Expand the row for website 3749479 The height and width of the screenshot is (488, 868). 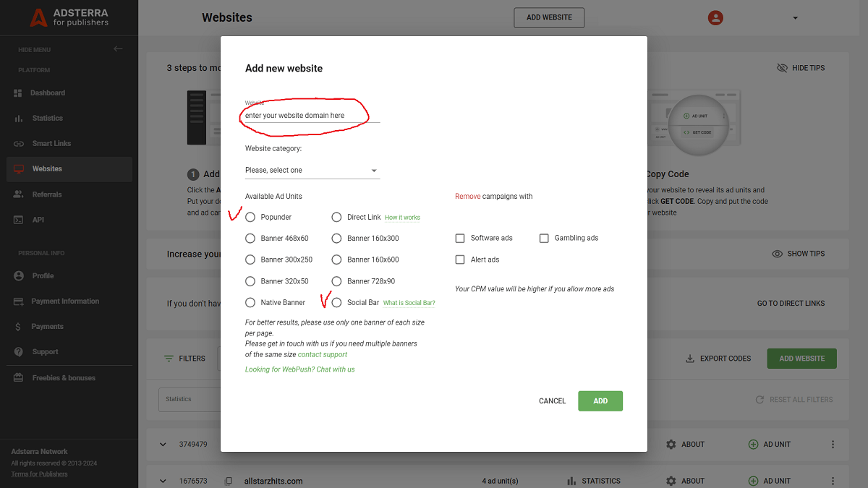coord(163,444)
